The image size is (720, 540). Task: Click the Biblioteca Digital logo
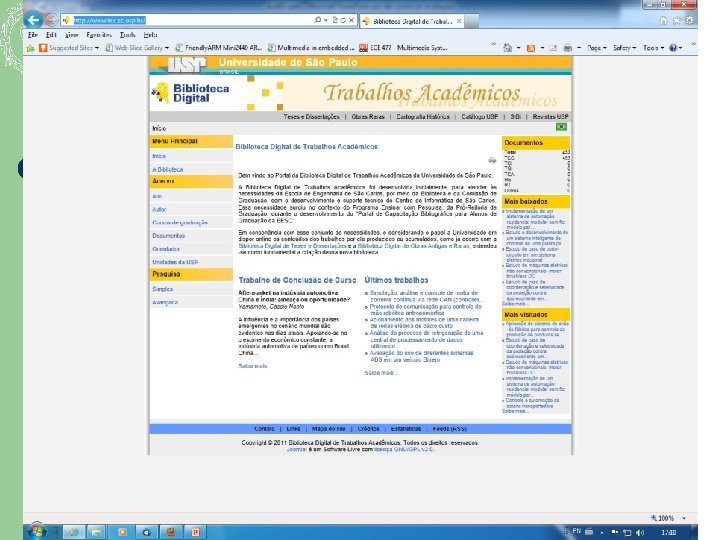click(191, 93)
